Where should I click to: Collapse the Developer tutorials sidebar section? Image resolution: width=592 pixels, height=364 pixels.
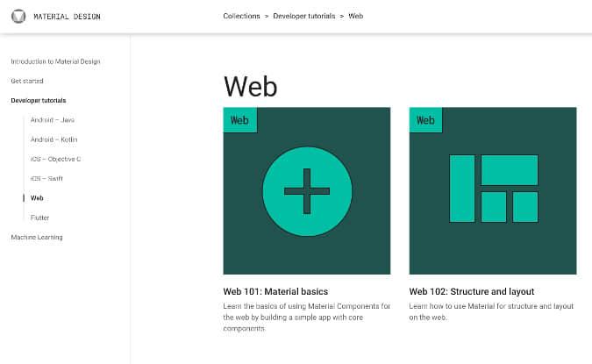[x=38, y=101]
